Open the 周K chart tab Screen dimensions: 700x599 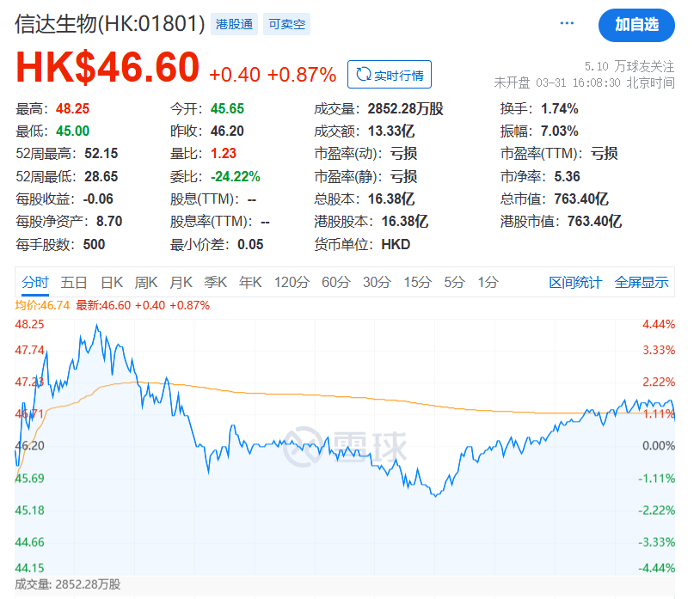tap(146, 283)
